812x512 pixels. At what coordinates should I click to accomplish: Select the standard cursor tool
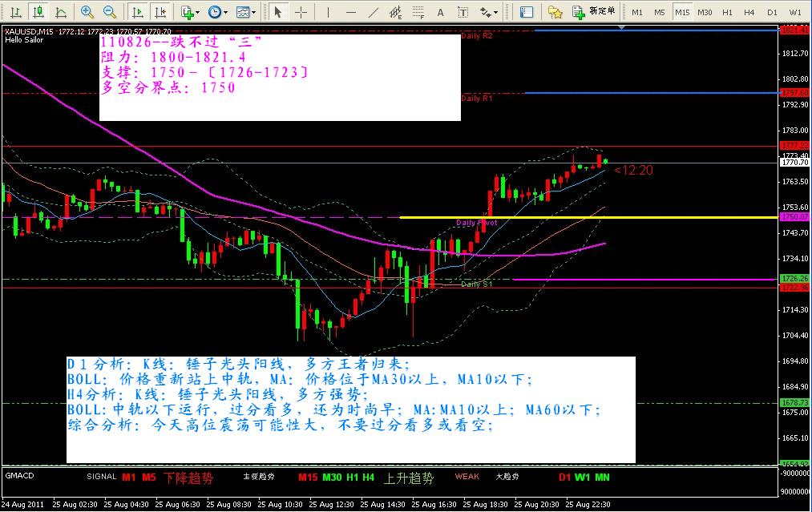point(277,12)
